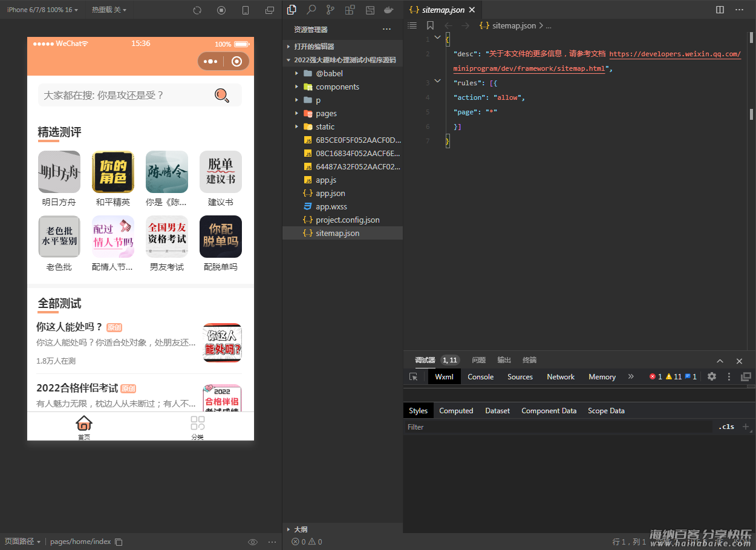Tap the 分类 tab in mini program
This screenshot has height=550, width=756.
[x=197, y=427]
